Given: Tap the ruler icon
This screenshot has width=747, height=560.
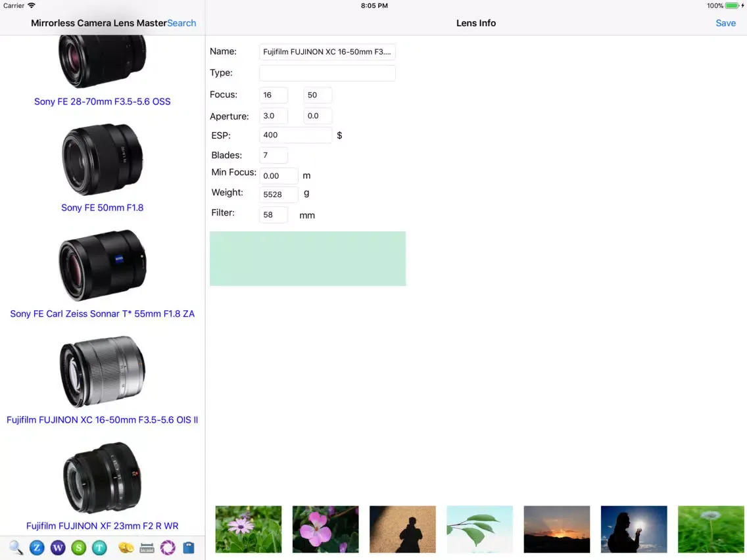Looking at the screenshot, I should [x=147, y=548].
